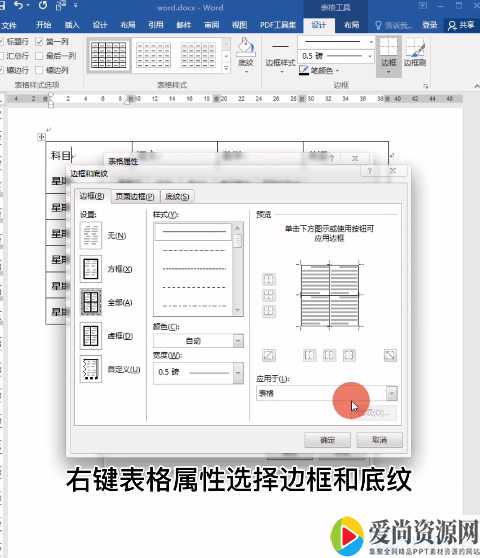Click the style list scrollbar down arrow

[237, 311]
